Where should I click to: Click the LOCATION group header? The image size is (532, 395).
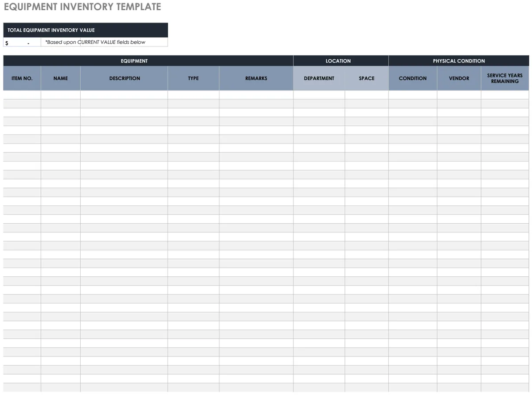pyautogui.click(x=341, y=61)
